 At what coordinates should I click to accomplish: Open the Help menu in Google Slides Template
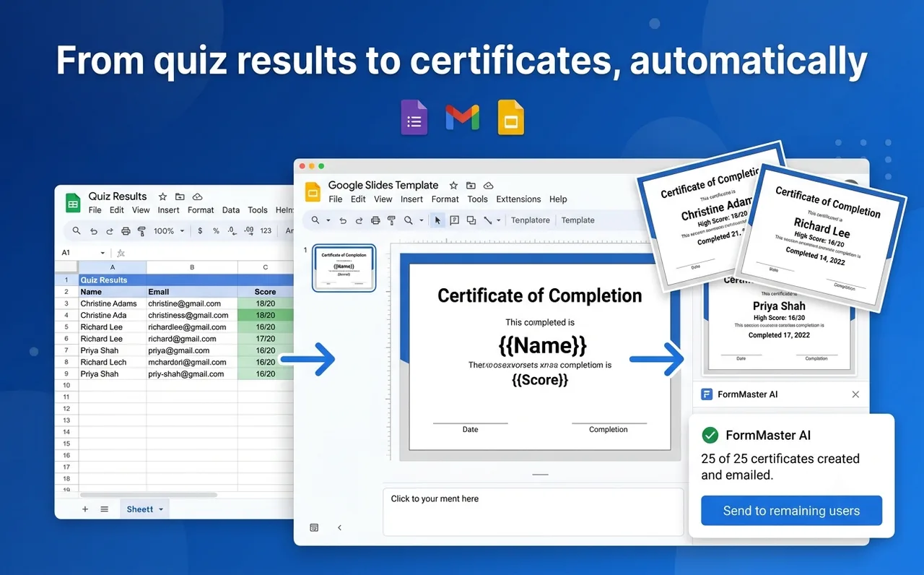[x=558, y=199]
